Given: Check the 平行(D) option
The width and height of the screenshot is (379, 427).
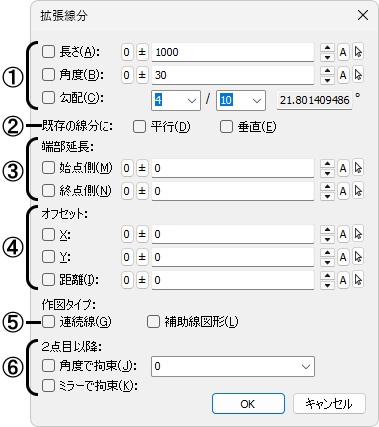Looking at the screenshot, I should tap(139, 127).
